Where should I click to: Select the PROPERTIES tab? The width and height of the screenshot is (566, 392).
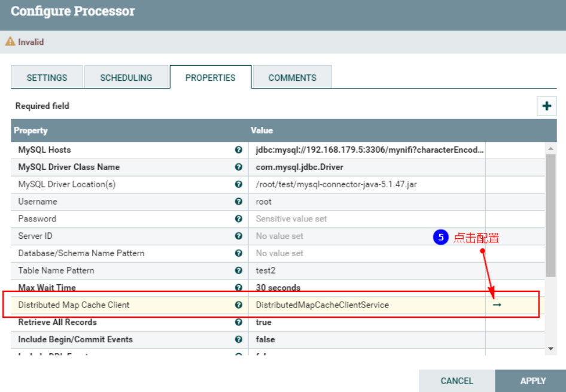point(211,77)
